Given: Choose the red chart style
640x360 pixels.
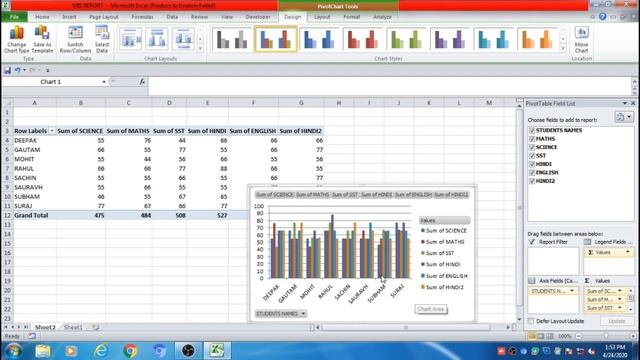Looking at the screenshot, I should (363, 39).
